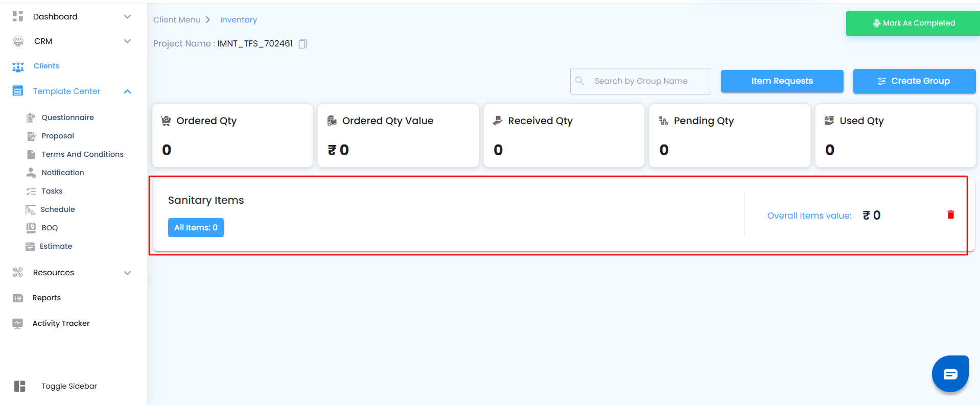Click the Item Requests button
This screenshot has height=405, width=980.
pyautogui.click(x=782, y=81)
